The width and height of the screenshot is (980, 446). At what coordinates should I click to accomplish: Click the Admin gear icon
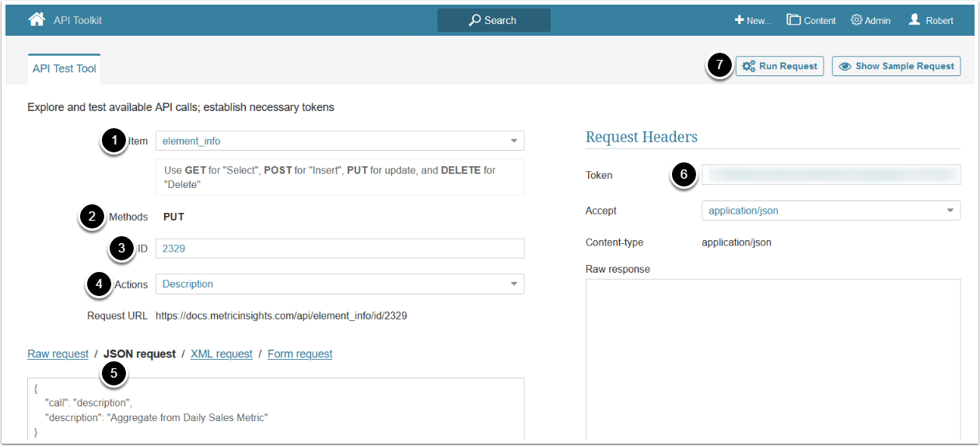tap(856, 20)
